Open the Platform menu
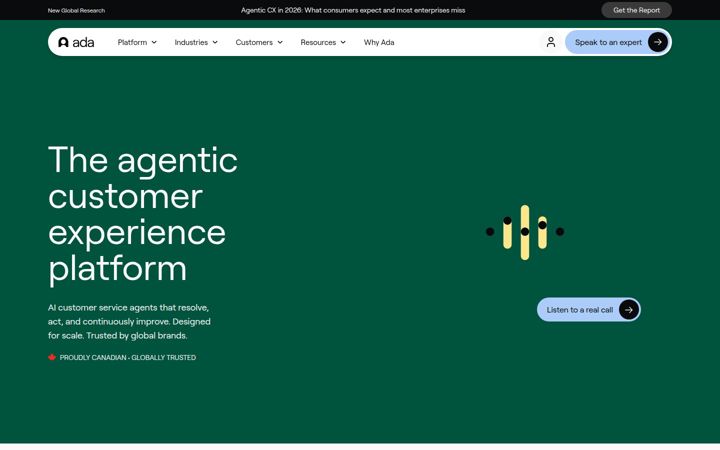The width and height of the screenshot is (720, 450). [x=137, y=42]
